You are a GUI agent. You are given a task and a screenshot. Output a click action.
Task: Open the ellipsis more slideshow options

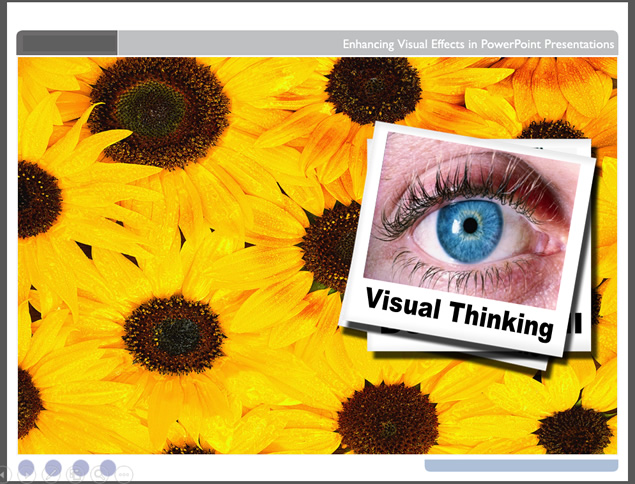124,475
